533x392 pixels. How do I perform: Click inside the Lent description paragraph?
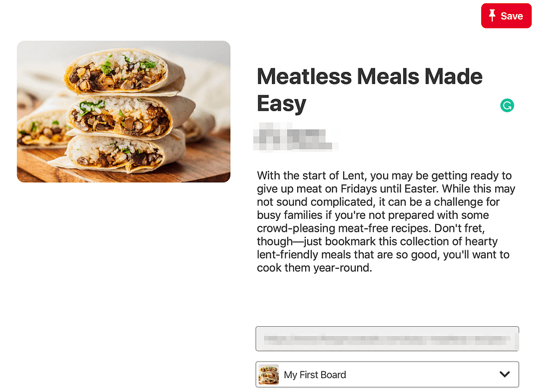386,222
